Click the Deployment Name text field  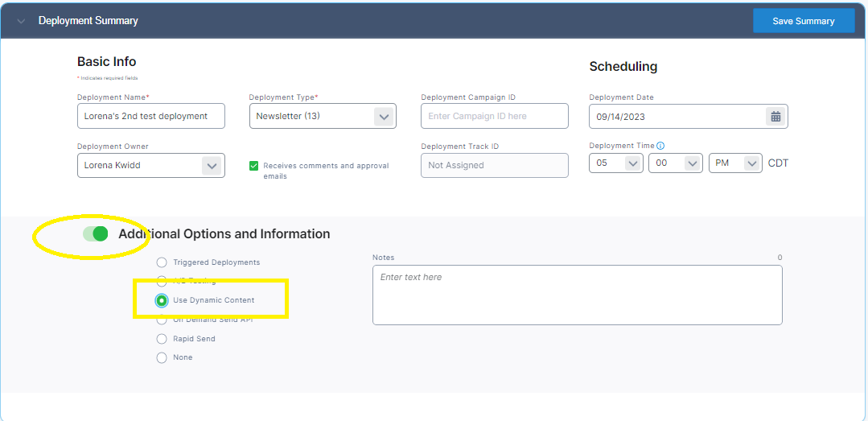coord(150,116)
